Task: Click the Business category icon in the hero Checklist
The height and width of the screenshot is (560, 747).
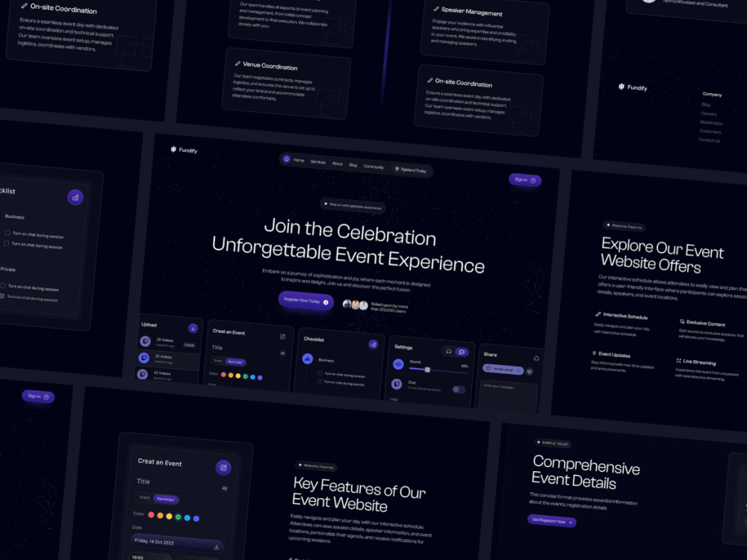Action: (308, 358)
